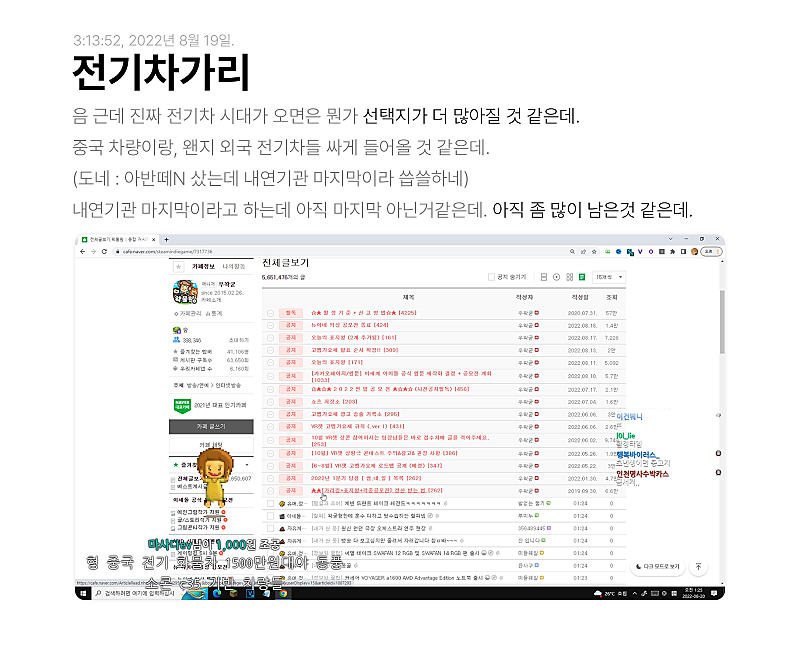Screen dimensions: 800x650
Task: Switch to the 나의활동 tab
Action: pyautogui.click(x=234, y=266)
